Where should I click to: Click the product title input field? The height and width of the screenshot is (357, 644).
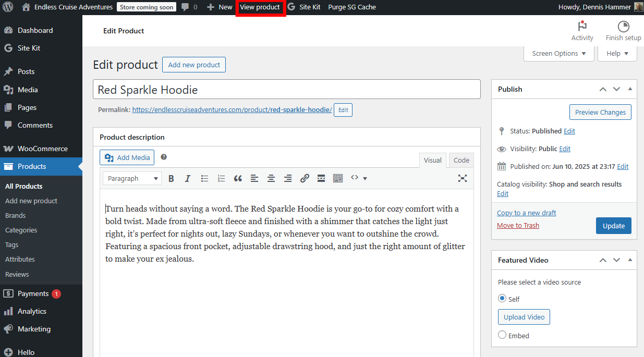pyautogui.click(x=286, y=89)
